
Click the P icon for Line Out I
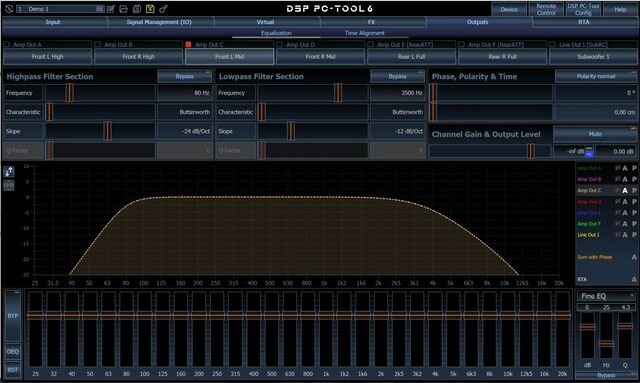634,235
